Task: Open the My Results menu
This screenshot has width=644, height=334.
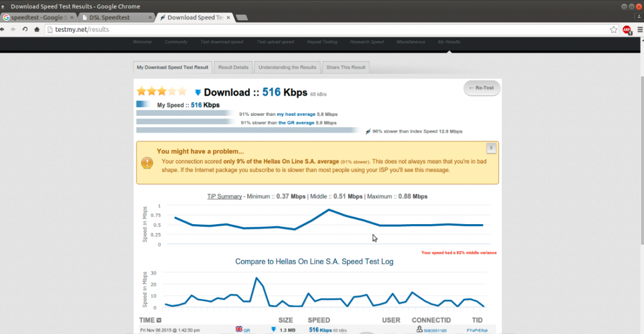Action: pos(449,42)
